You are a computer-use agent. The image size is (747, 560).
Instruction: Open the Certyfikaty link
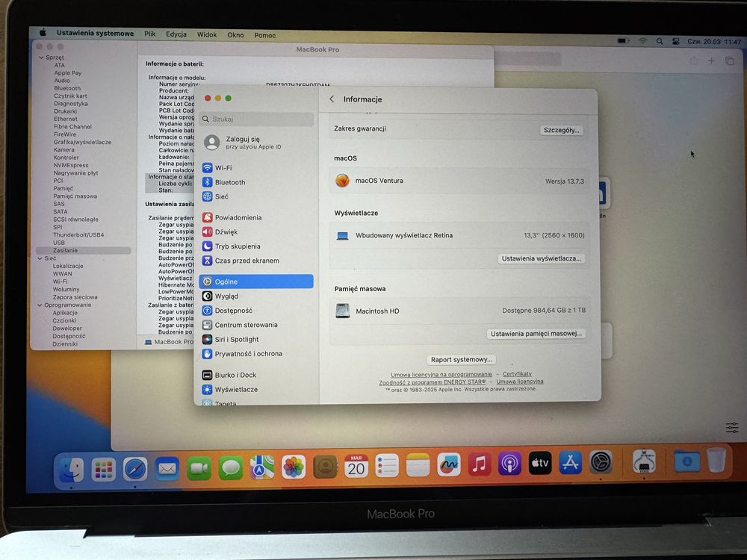518,374
